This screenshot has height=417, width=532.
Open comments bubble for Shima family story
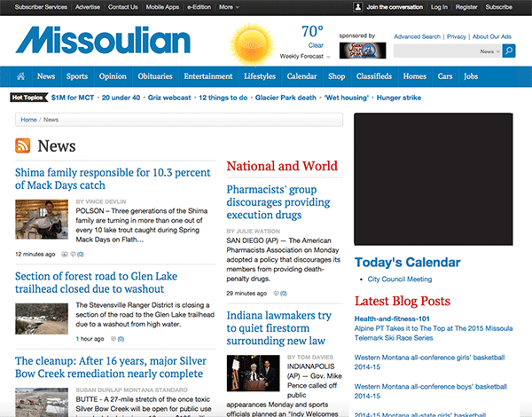[73, 254]
